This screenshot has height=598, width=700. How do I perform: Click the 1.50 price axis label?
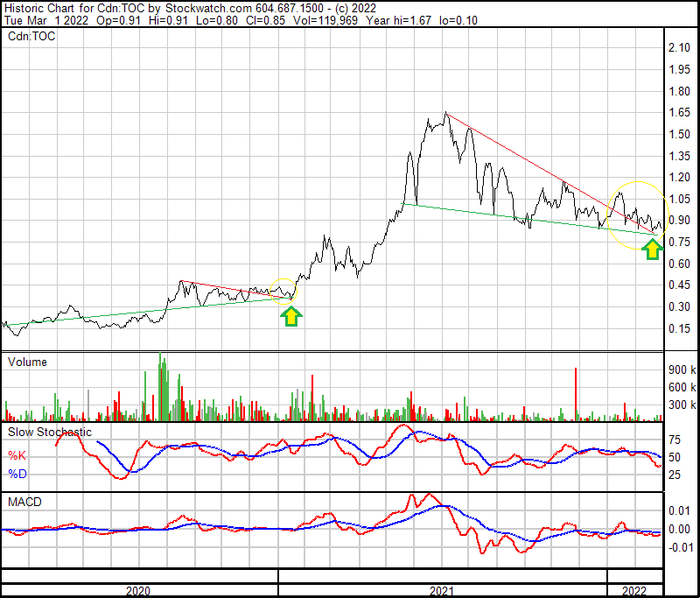coord(679,135)
